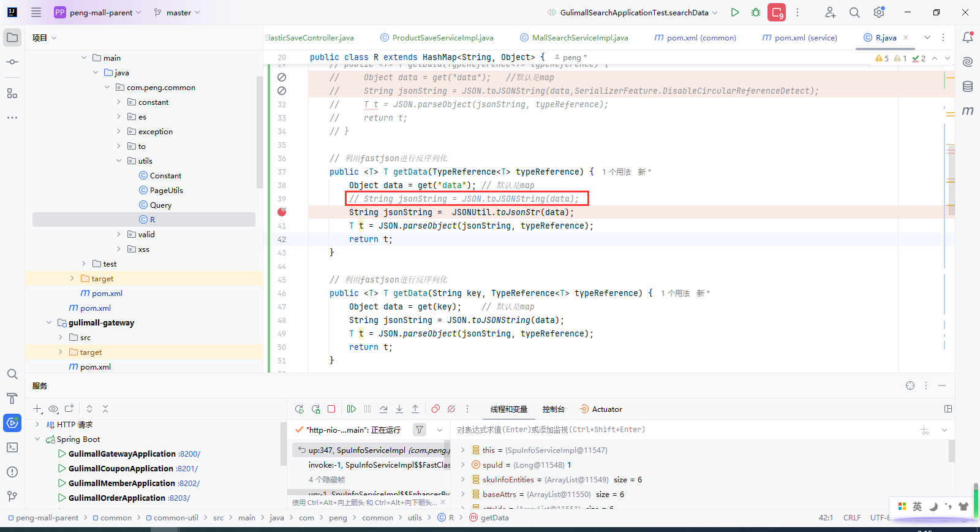Toggle breakpoint on line 40
Image resolution: width=980 pixels, height=532 pixels.
(x=282, y=212)
